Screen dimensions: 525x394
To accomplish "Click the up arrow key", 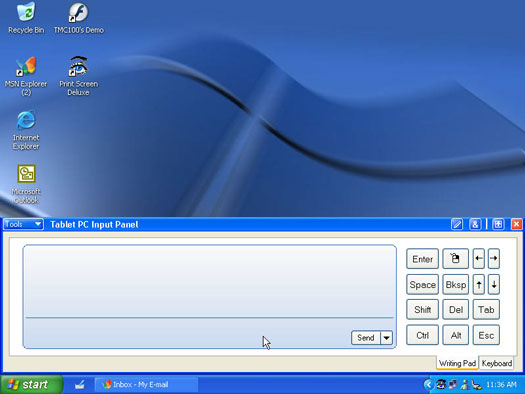I will (x=479, y=285).
